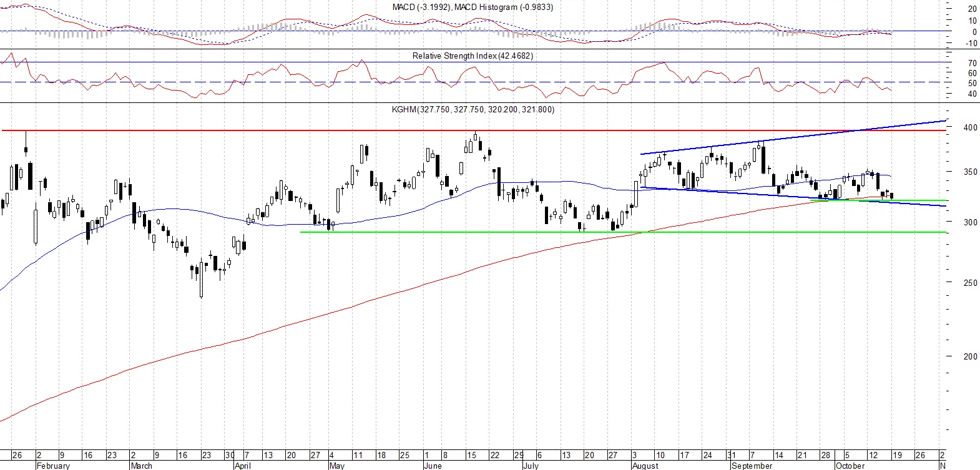Click the May label on the time axis
The width and height of the screenshot is (980, 470).
tap(336, 466)
